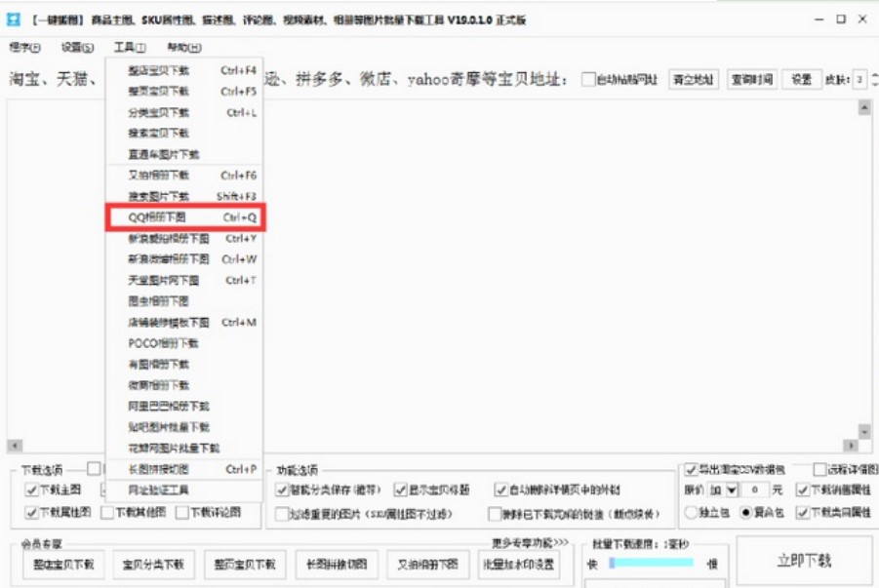879x588 pixels.
Task: Open the 帮助(H) menu
Action: point(183,47)
